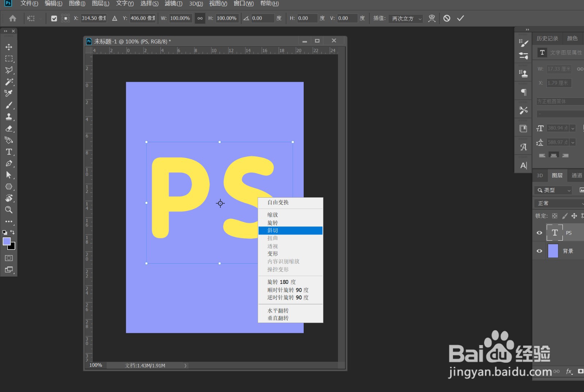
Task: Expand the collapsed right panel dock
Action: click(x=527, y=30)
